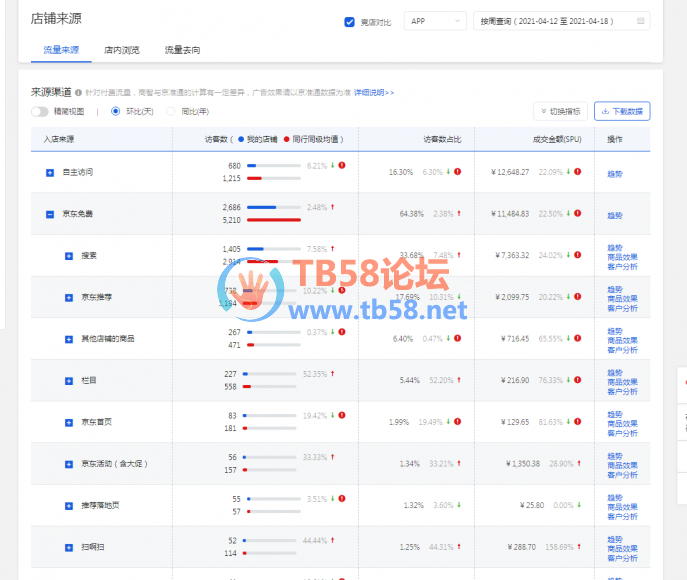Screen dimensions: 687x580
Task: Switch to the 流量去向 tab
Action: click(x=182, y=50)
